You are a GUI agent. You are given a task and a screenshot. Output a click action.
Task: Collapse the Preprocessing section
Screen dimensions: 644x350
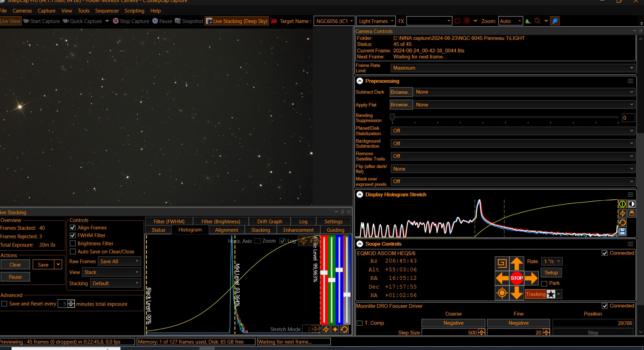tap(360, 81)
